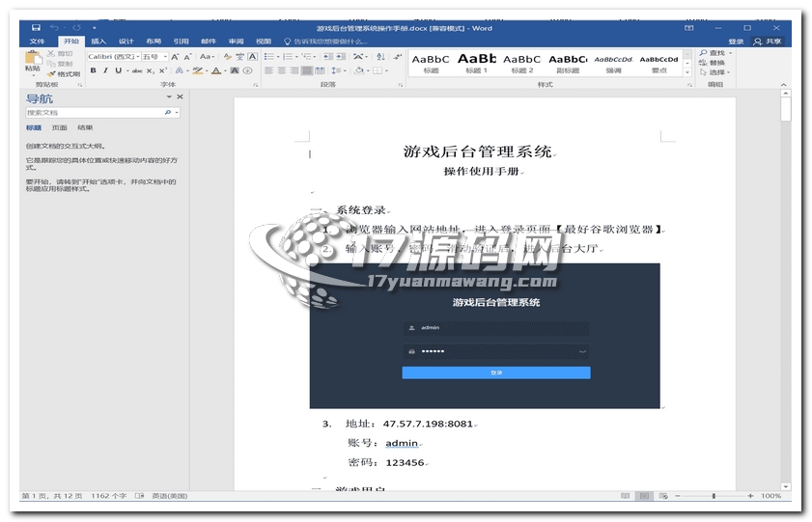Open the Find (查找) dropdown arrow

731,53
